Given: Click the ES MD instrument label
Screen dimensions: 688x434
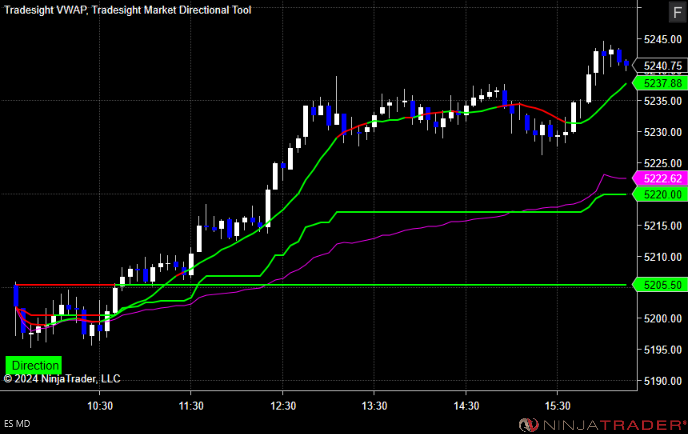Looking at the screenshot, I should coord(17,424).
